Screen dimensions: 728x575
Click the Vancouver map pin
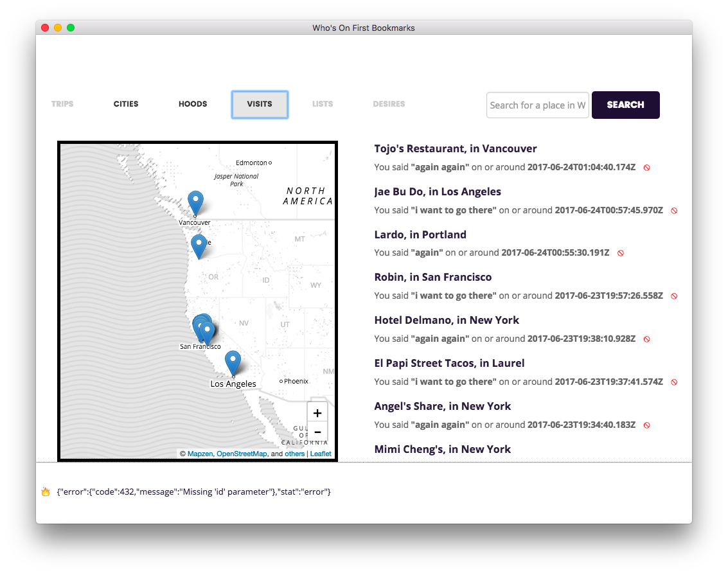click(x=195, y=202)
